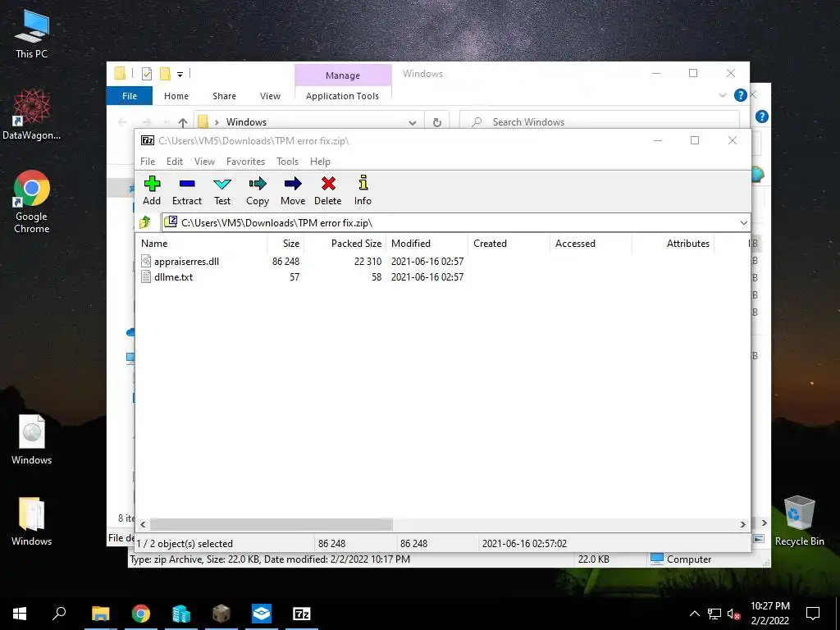Screen dimensions: 840x630
Task: Switch to Home tab in Explorer ribbon
Action: click(176, 96)
